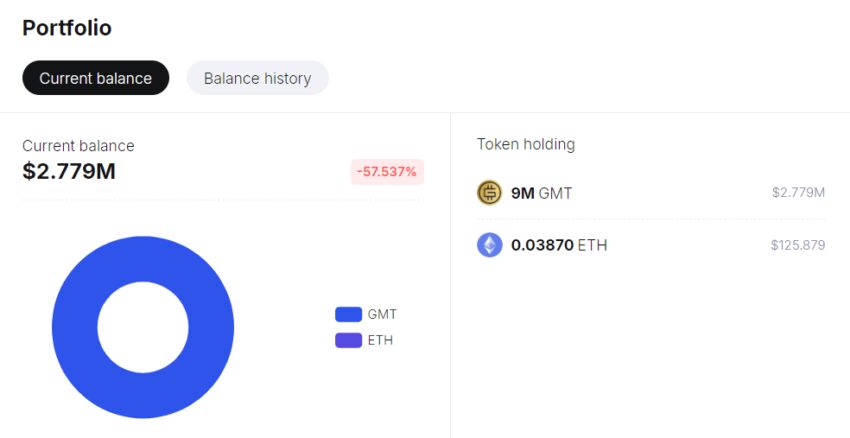The image size is (850, 438).
Task: Click the $2.779M GMT holding value
Action: (x=798, y=192)
